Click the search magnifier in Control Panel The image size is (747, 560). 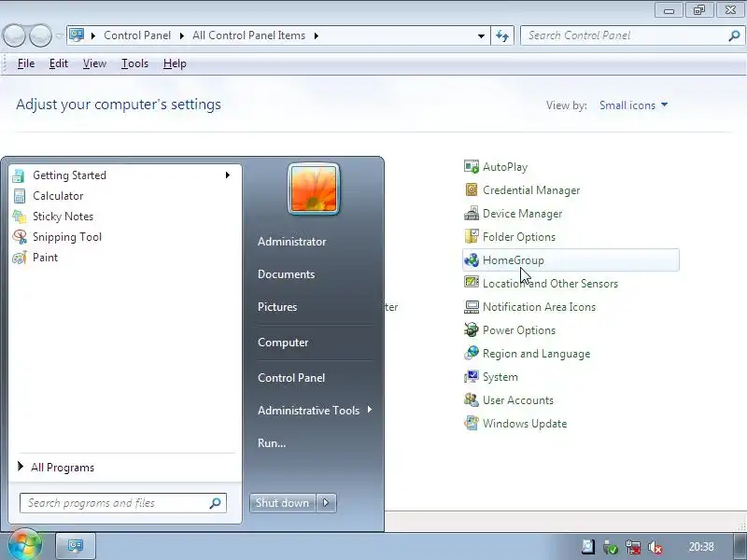[x=734, y=35]
